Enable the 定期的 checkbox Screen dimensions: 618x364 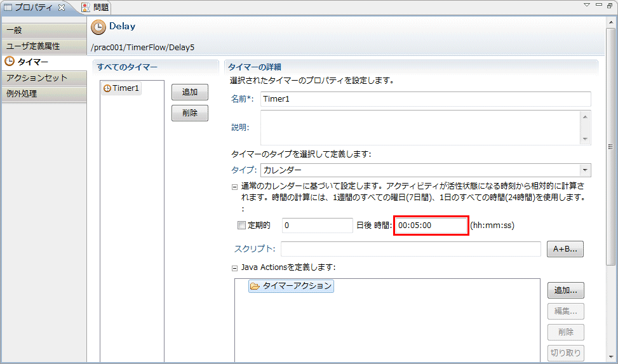(x=241, y=226)
